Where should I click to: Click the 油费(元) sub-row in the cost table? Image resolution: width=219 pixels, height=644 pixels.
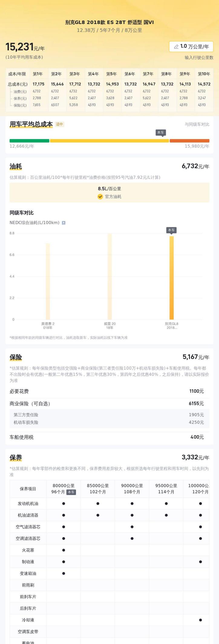(109, 91)
